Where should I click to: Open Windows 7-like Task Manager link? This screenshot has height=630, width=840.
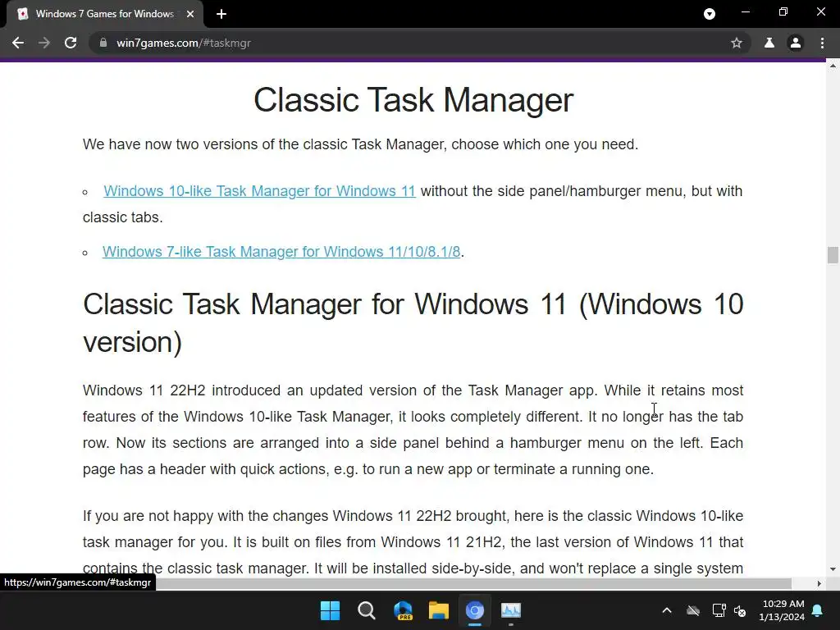281,252
